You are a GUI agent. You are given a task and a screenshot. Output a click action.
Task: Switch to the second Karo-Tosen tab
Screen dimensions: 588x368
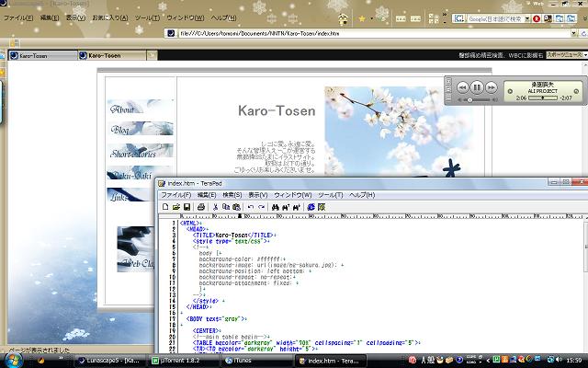click(104, 55)
